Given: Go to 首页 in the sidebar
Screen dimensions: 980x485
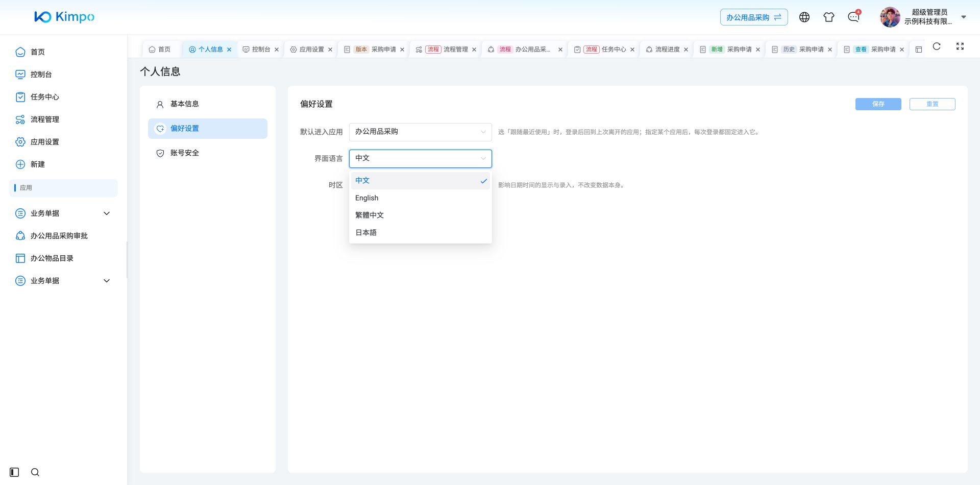Looking at the screenshot, I should click(x=63, y=52).
